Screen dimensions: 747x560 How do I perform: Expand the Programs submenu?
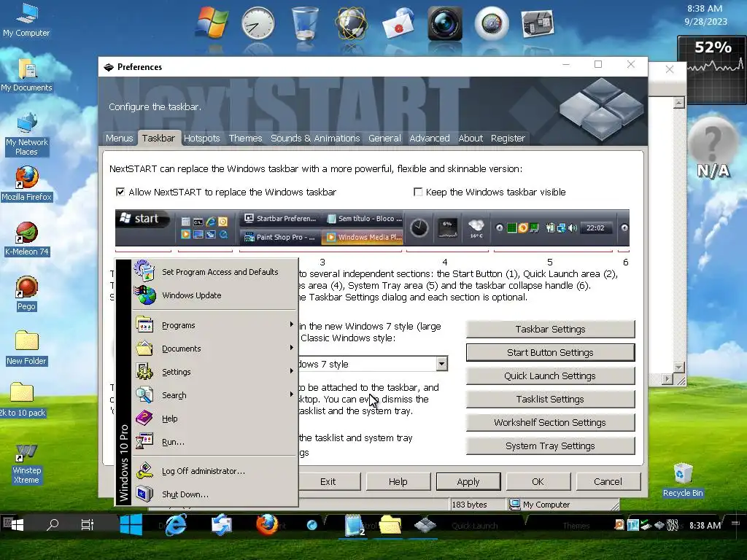pyautogui.click(x=214, y=325)
